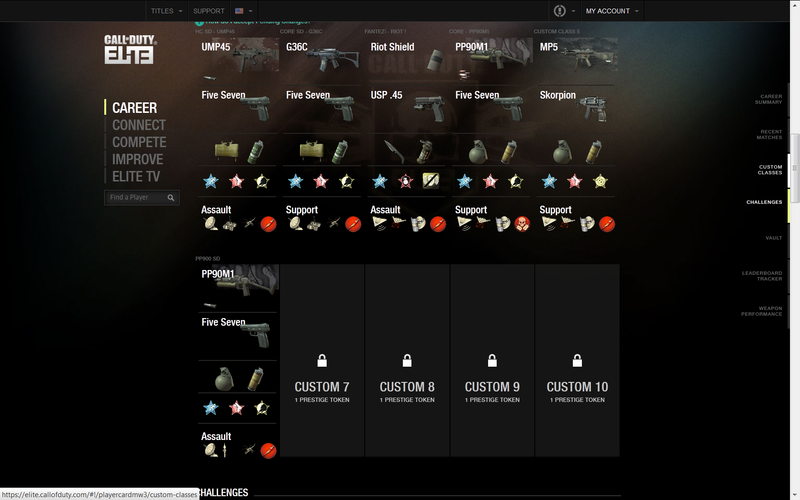Click the silencer attachment under the UMP45

tap(210, 78)
